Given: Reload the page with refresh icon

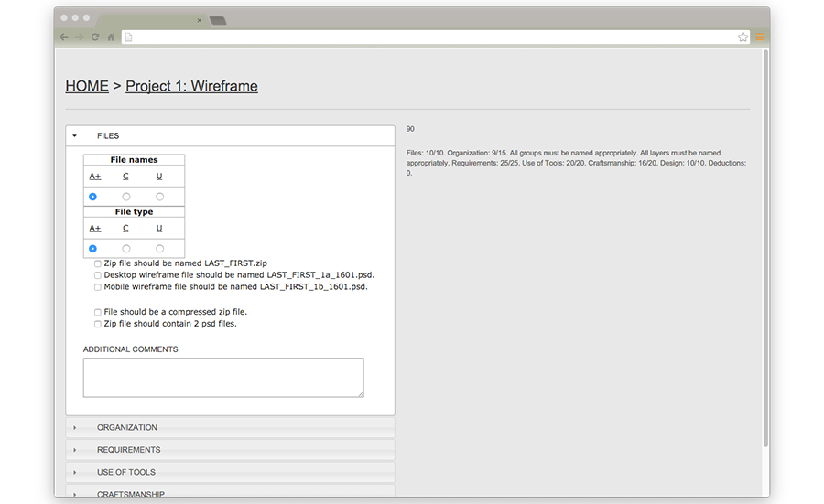Looking at the screenshot, I should pos(95,38).
